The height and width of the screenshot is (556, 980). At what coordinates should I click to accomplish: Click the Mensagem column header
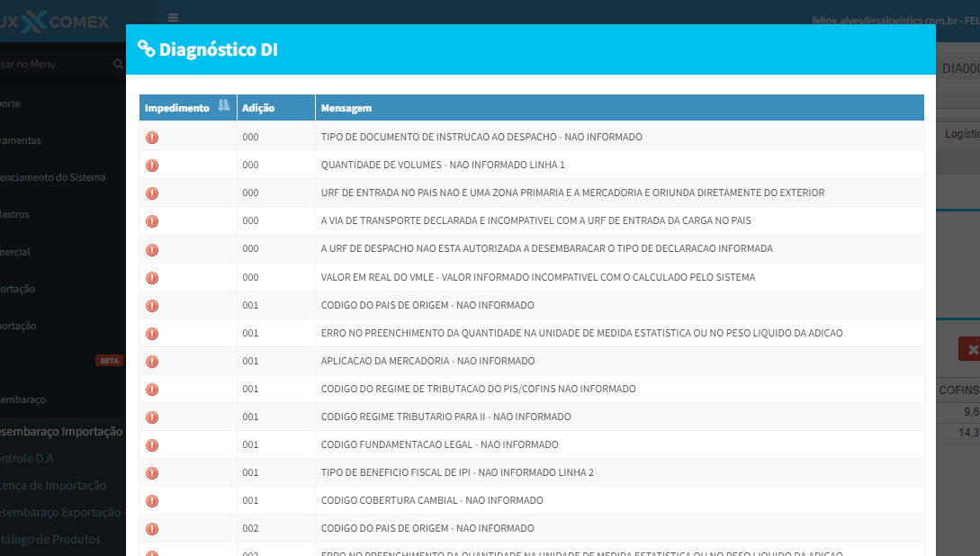619,107
